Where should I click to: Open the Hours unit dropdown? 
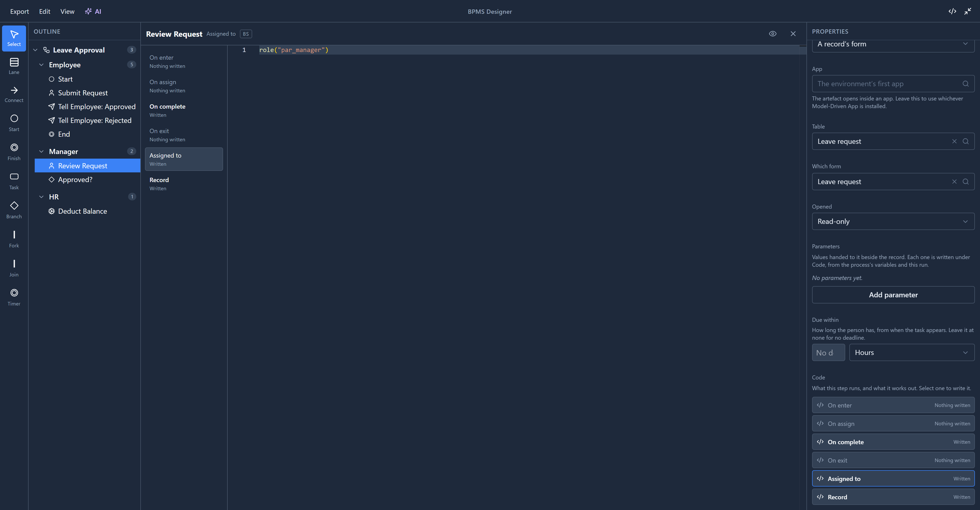[x=912, y=352]
